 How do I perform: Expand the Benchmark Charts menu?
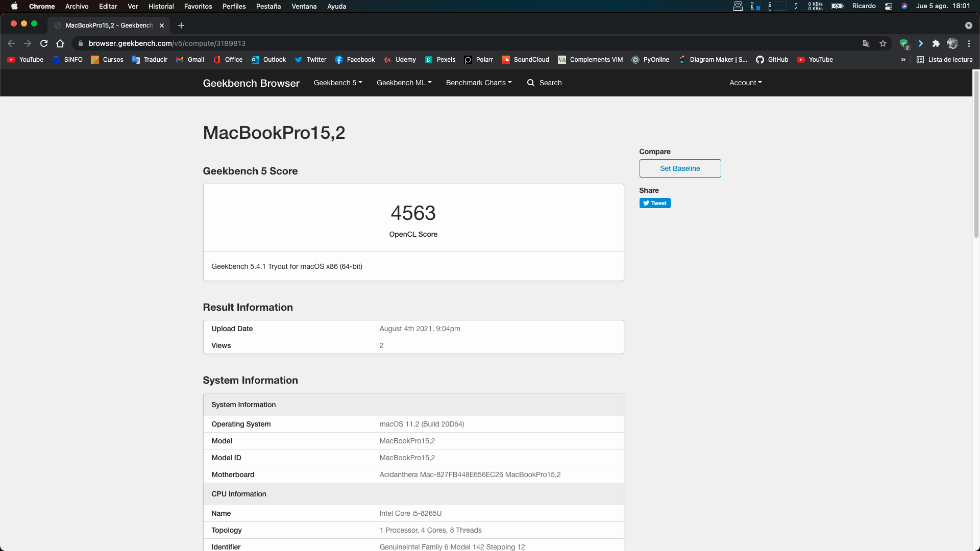478,83
